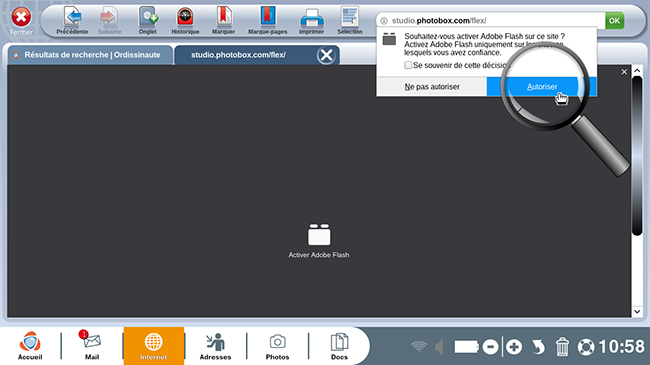This screenshot has width=650, height=365.
Task: Click the red Fermer close icon
Action: (x=21, y=17)
